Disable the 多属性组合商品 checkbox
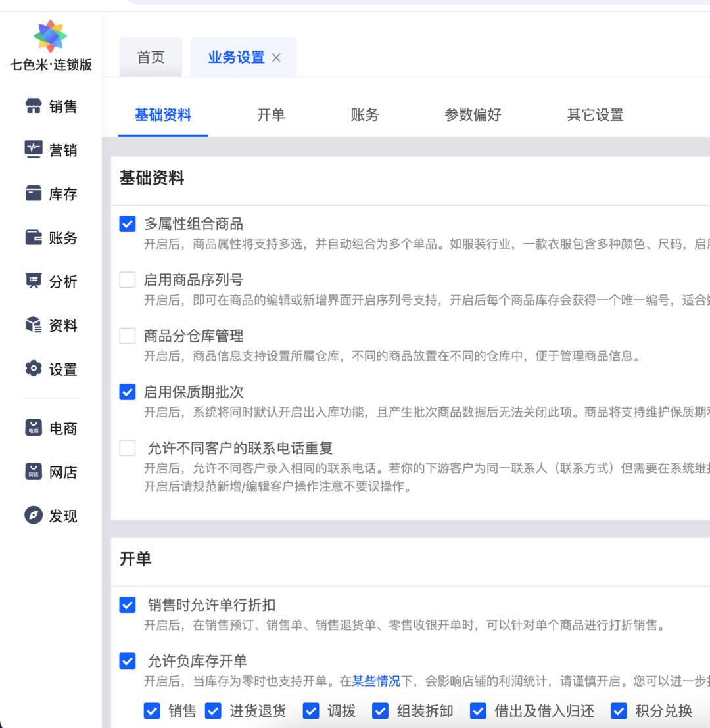This screenshot has width=710, height=728. [128, 224]
